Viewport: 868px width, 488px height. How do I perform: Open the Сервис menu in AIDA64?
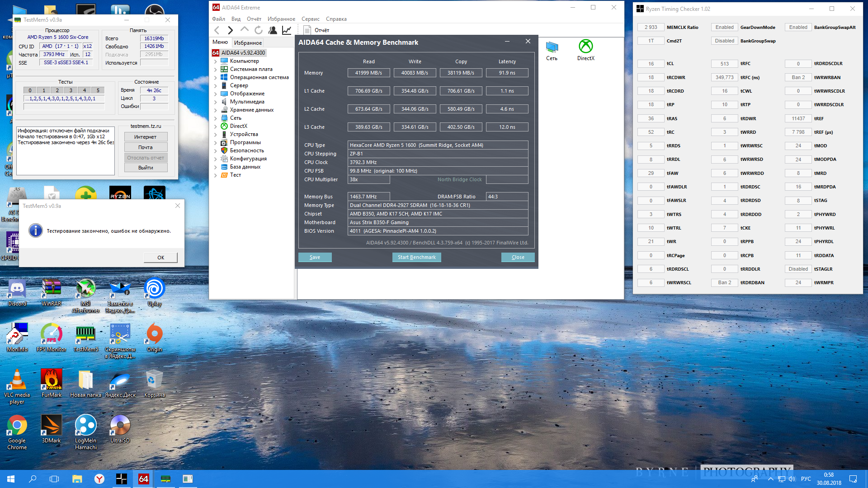[x=310, y=19]
